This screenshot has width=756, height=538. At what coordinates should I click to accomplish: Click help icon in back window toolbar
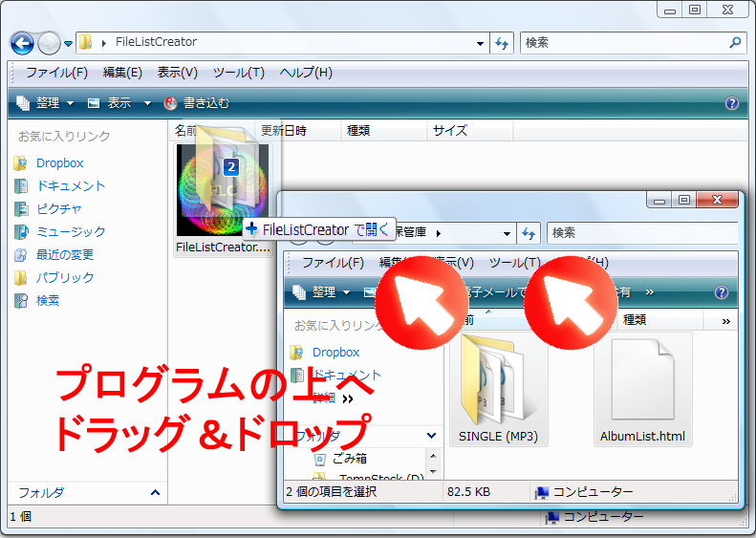732,103
